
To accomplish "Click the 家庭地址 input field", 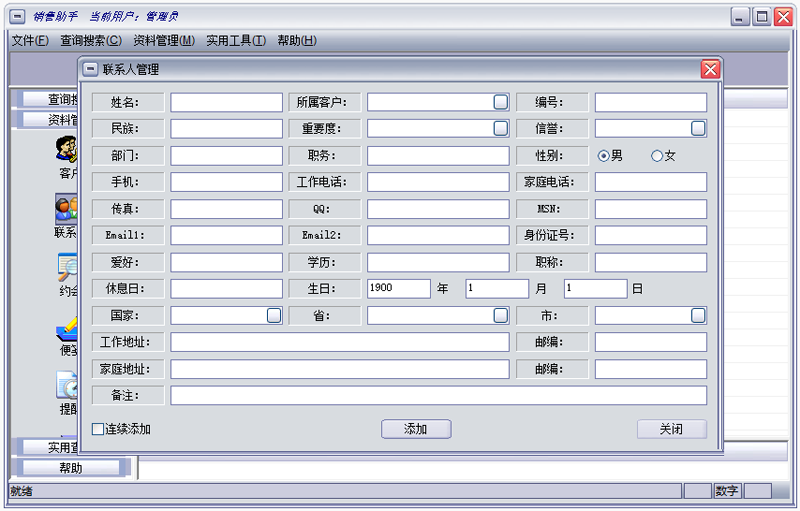I will [340, 369].
